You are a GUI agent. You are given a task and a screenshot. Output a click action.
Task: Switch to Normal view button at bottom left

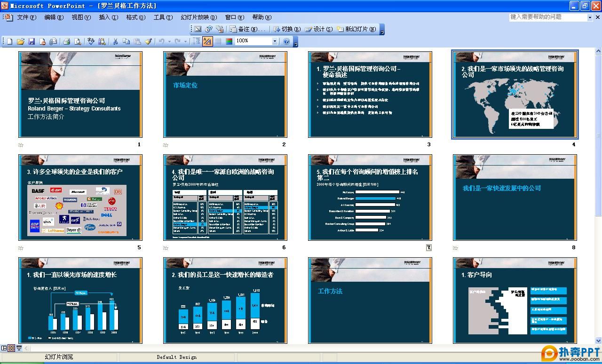4,348
